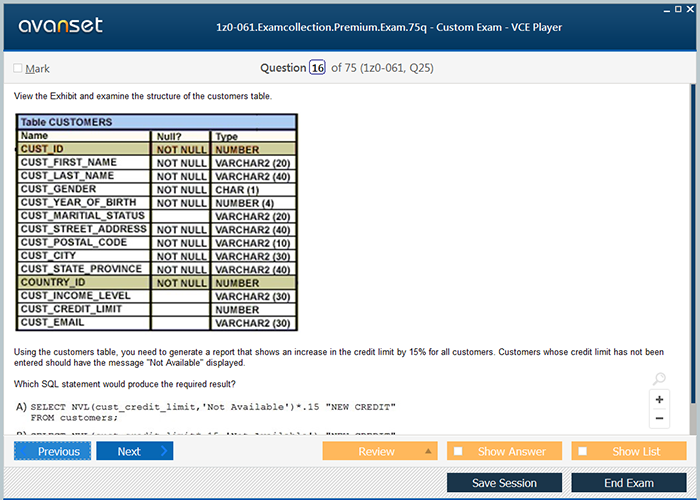Enable the Show Answer checkbox
This screenshot has height=500, width=700.
(x=459, y=451)
